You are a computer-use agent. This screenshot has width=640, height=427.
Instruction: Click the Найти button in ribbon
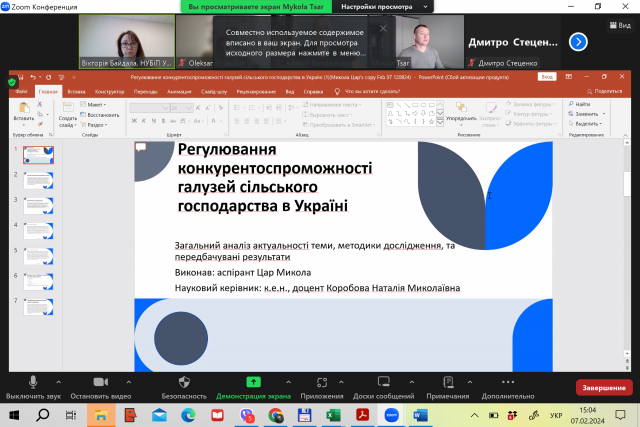coord(582,104)
